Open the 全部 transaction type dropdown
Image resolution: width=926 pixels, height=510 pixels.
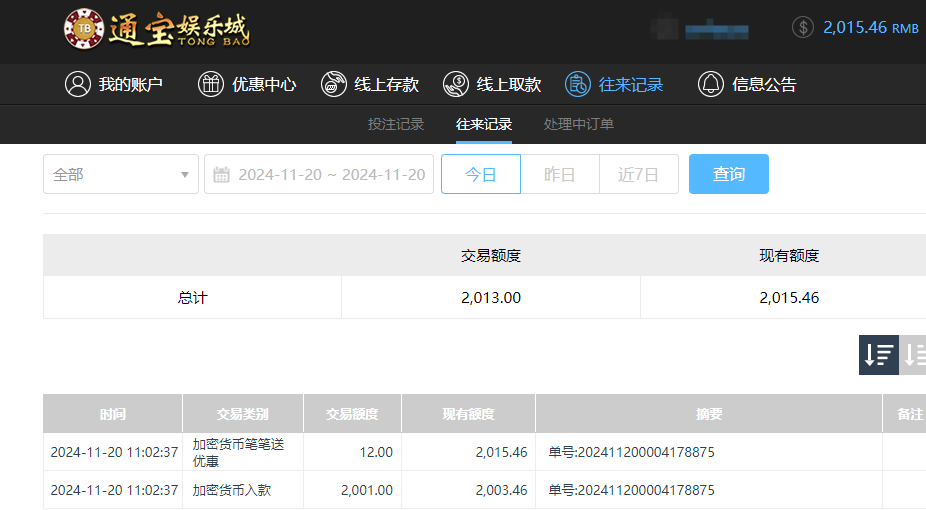121,174
